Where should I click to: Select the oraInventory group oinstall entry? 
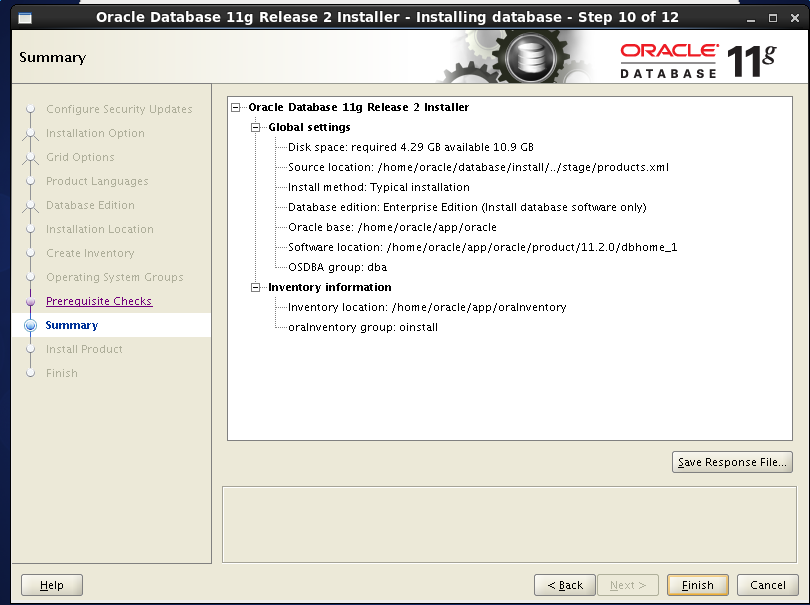pos(363,327)
